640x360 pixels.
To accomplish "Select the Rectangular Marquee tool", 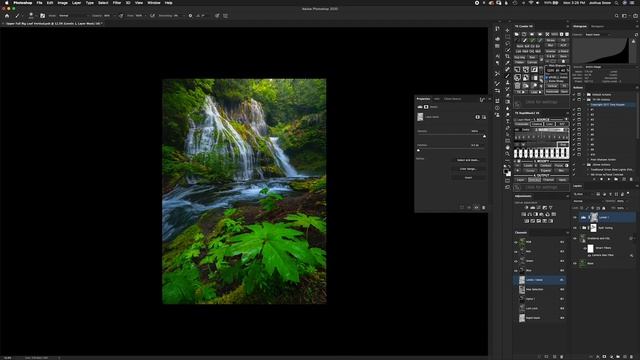I will click(507, 36).
